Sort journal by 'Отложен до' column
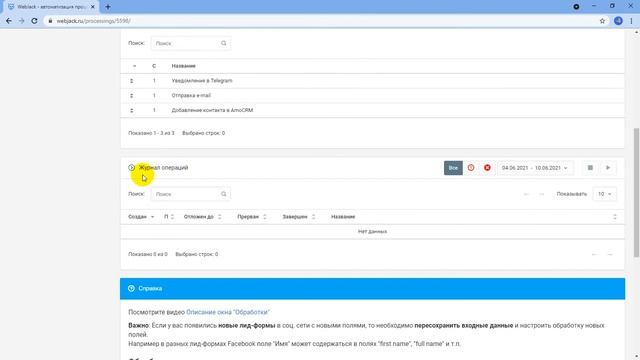The height and width of the screenshot is (360, 640). click(202, 217)
